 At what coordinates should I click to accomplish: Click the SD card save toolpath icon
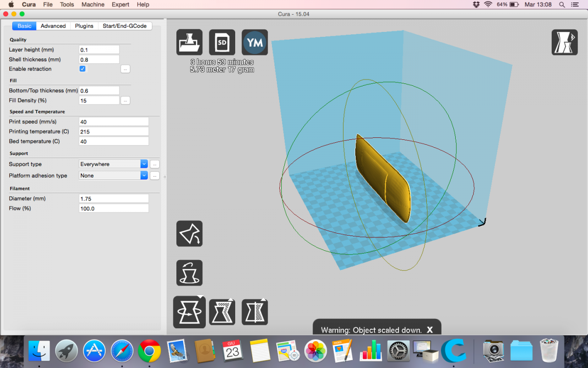click(x=222, y=43)
